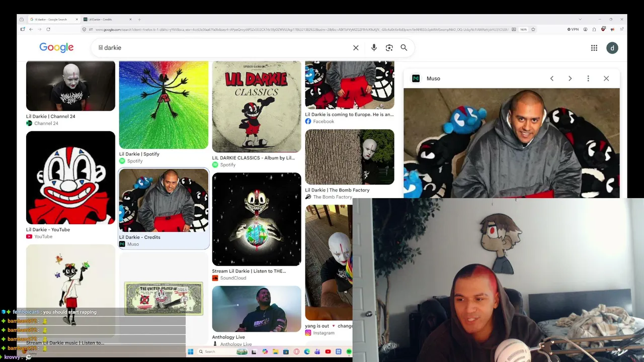Bookmark this page with the star icon
644x362 pixels.
pyautogui.click(x=533, y=29)
